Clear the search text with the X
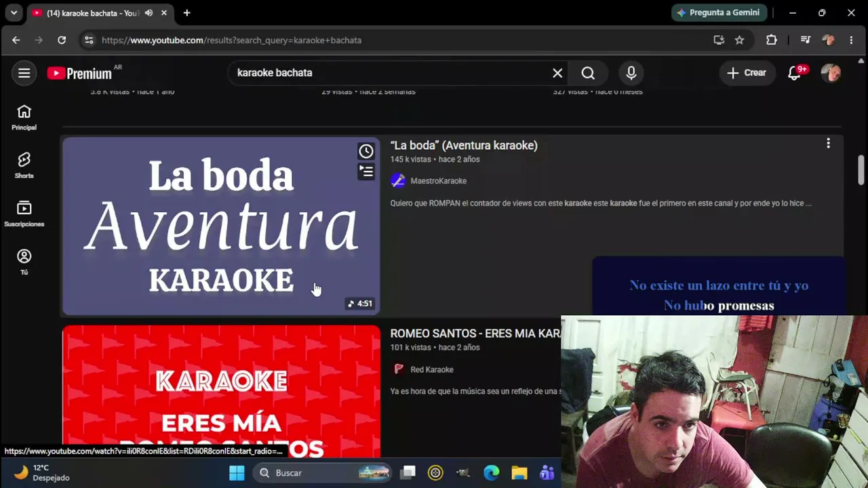Image resolution: width=868 pixels, height=488 pixels. coord(557,73)
